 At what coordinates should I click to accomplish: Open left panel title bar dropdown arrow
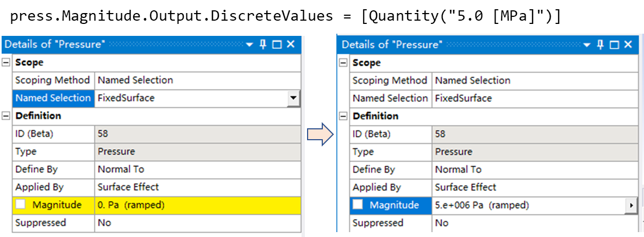pyautogui.click(x=250, y=45)
